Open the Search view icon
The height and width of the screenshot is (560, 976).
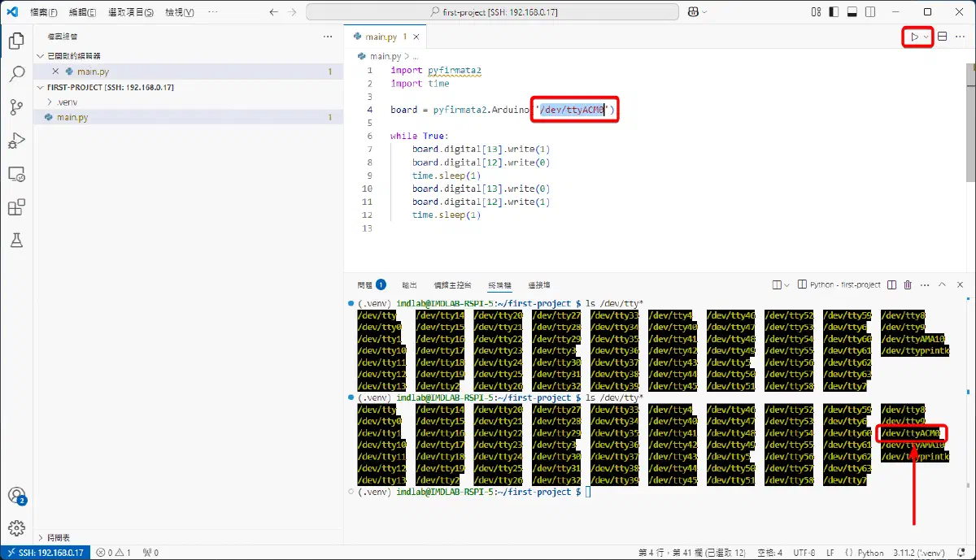18,74
